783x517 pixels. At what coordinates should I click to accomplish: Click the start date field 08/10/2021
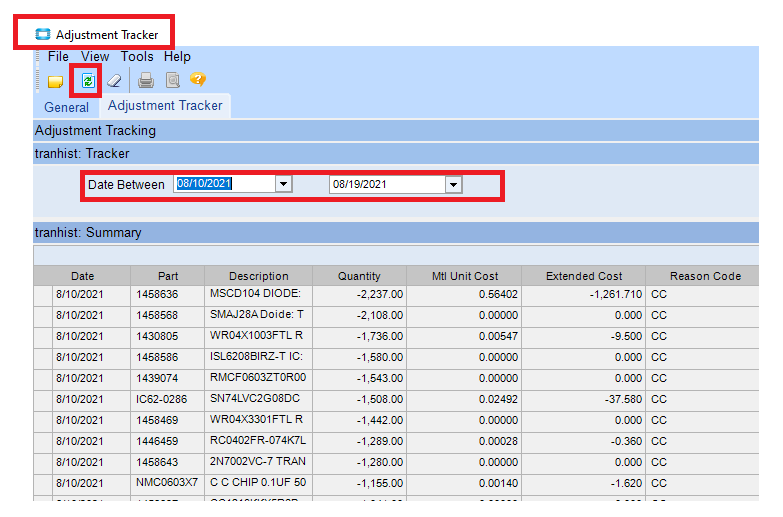pyautogui.click(x=225, y=184)
